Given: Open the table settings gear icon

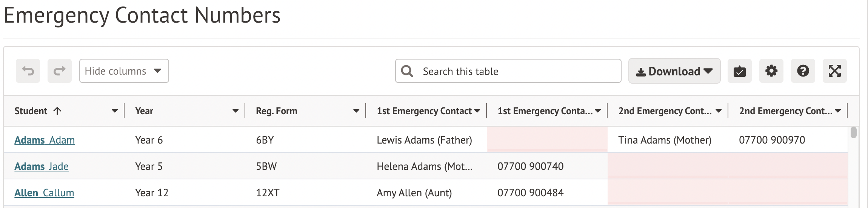Looking at the screenshot, I should click(x=771, y=71).
